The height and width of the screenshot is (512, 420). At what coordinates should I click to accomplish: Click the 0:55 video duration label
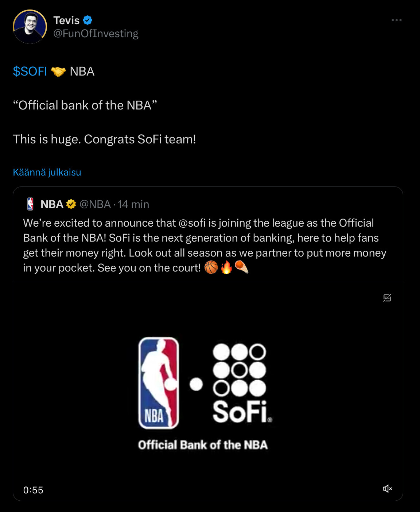[33, 490]
